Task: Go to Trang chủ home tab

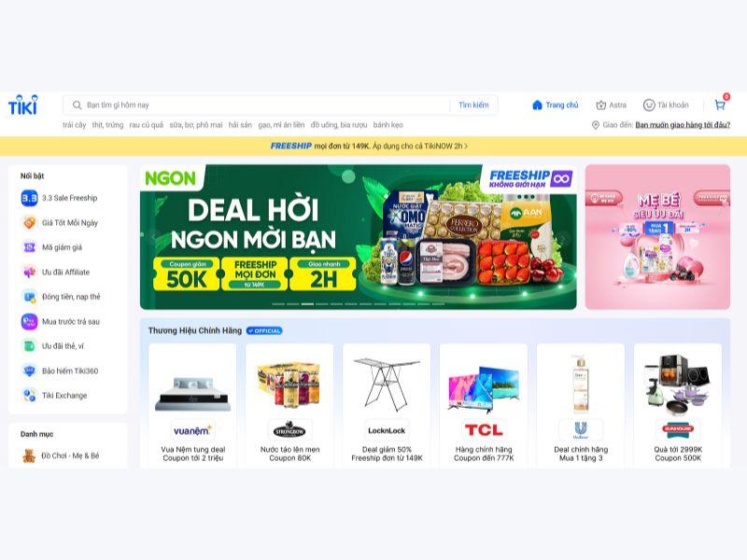Action: 555,105
